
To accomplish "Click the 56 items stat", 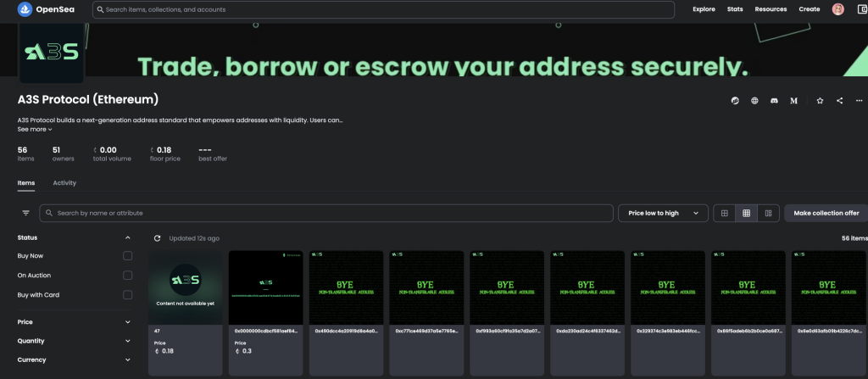I will tap(25, 154).
